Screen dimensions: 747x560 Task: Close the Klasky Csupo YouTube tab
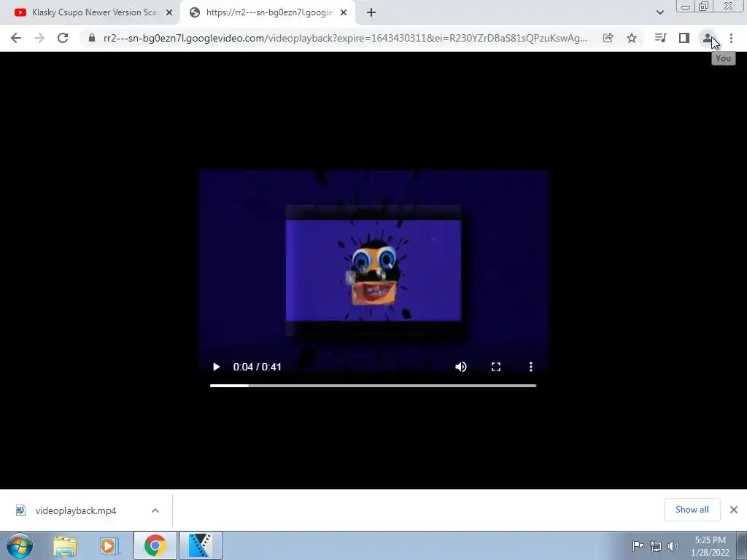169,13
